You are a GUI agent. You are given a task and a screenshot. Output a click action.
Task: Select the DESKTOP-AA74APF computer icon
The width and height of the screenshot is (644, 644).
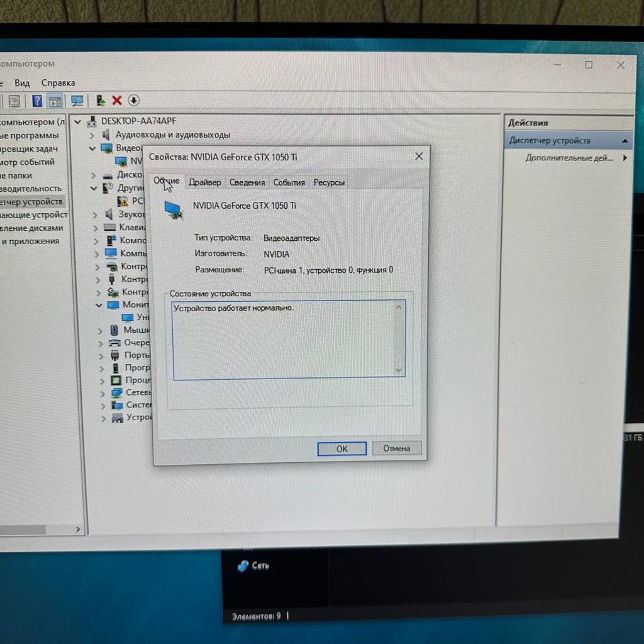pyautogui.click(x=92, y=121)
